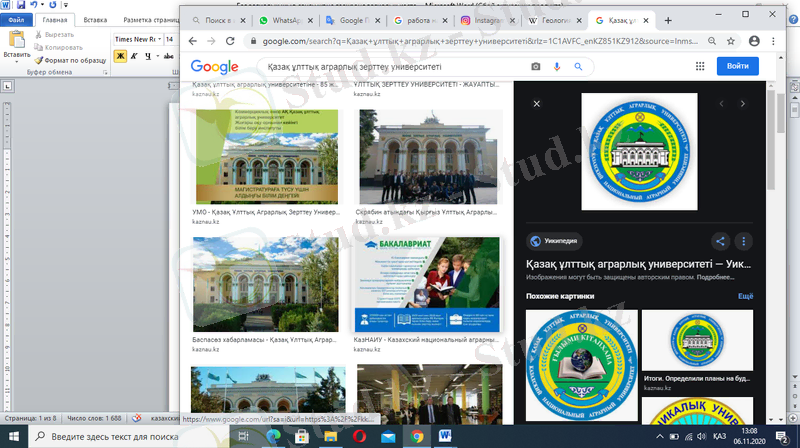This screenshot has width=800, height=448.
Task: Share the previewed image
Action: pos(720,241)
